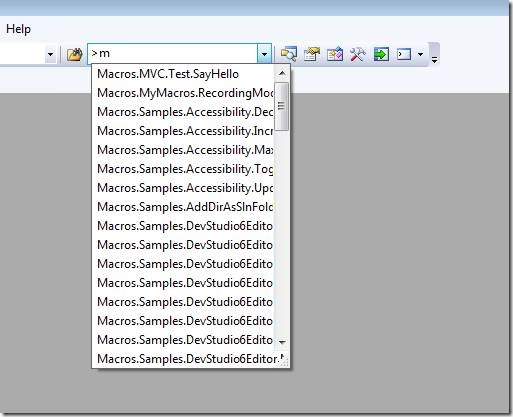Viewport: 513px width, 417px height.
Task: Choose Macros.Samples.Accessibility.Dec entry
Action: (x=183, y=112)
